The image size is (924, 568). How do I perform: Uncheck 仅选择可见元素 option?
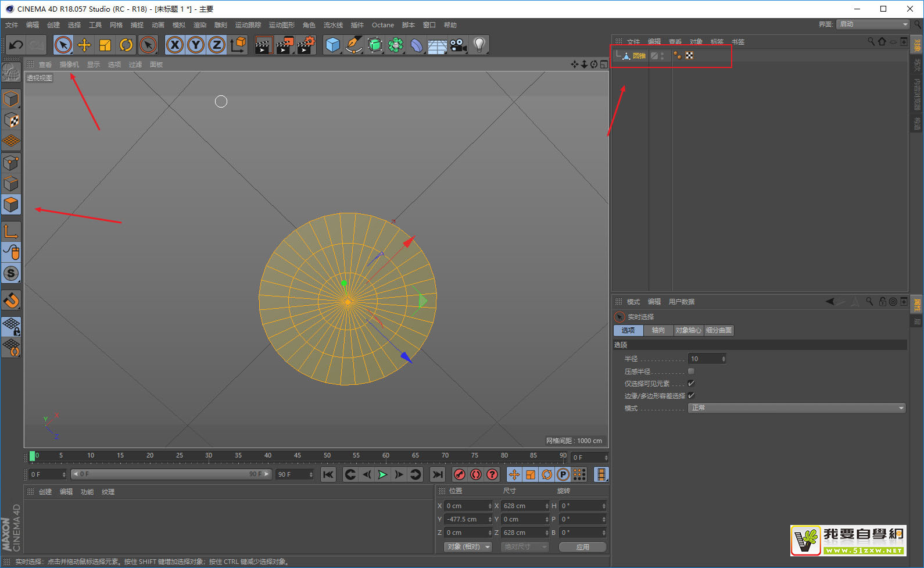[x=691, y=383]
